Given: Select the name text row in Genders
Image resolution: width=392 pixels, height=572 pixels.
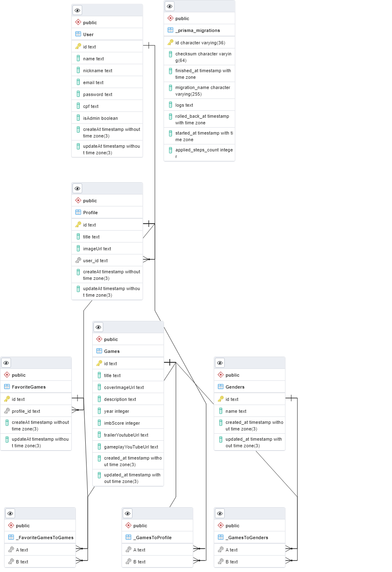Looking at the screenshot, I should (236, 411).
